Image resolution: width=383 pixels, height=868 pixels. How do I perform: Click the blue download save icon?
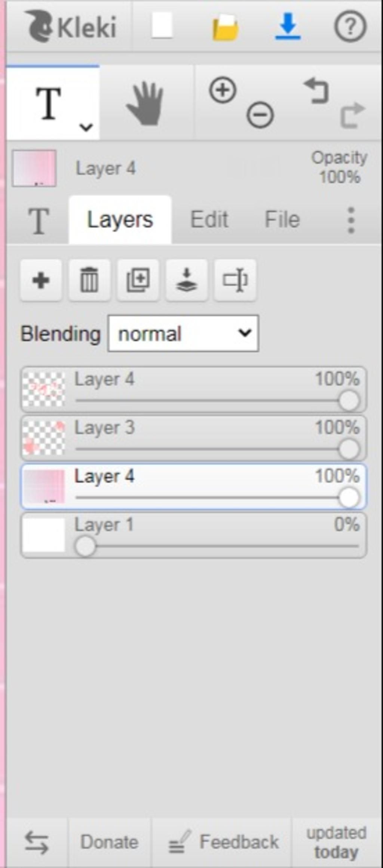[287, 26]
